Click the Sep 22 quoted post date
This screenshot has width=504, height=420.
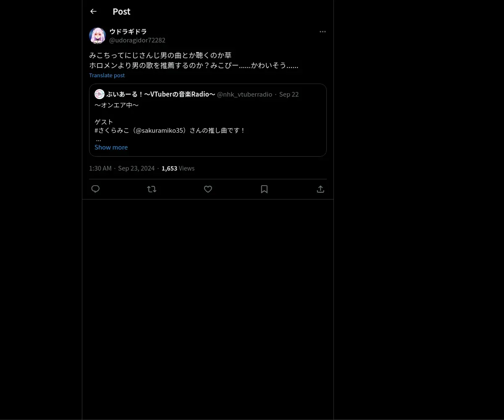289,94
